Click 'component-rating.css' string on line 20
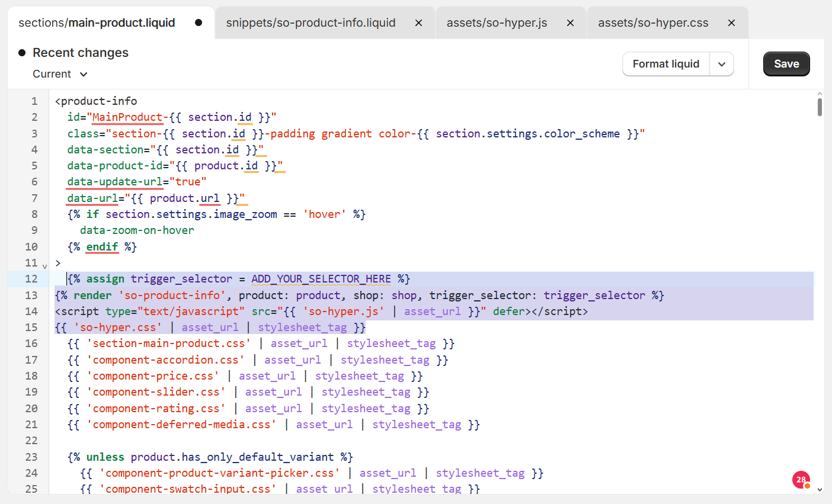The image size is (832, 504). pyautogui.click(x=156, y=408)
